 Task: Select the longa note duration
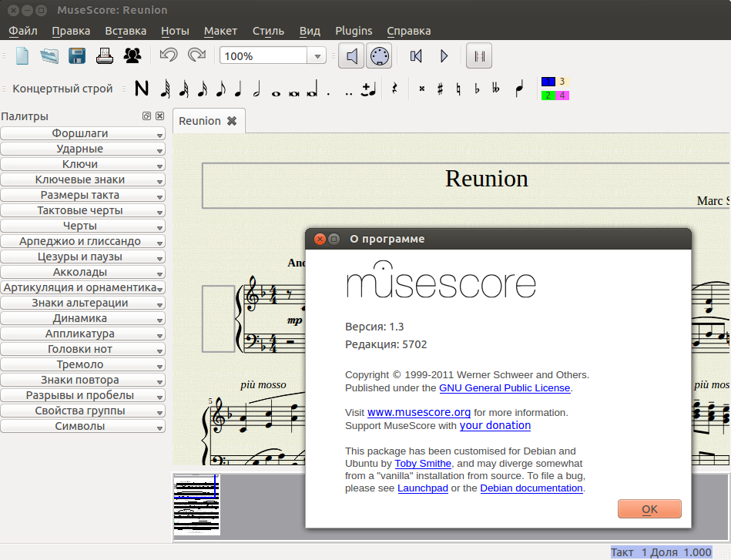coord(313,88)
